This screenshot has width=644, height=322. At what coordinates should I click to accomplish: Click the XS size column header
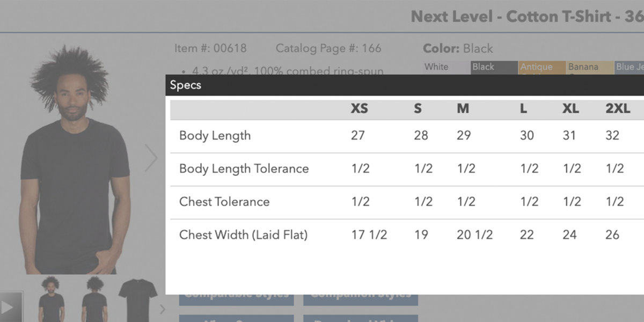tap(359, 109)
